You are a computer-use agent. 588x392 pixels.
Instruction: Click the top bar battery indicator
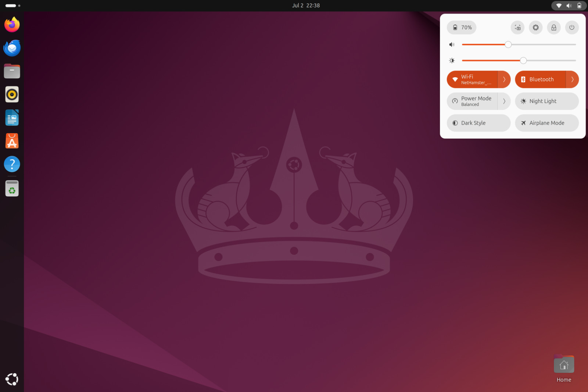click(579, 6)
